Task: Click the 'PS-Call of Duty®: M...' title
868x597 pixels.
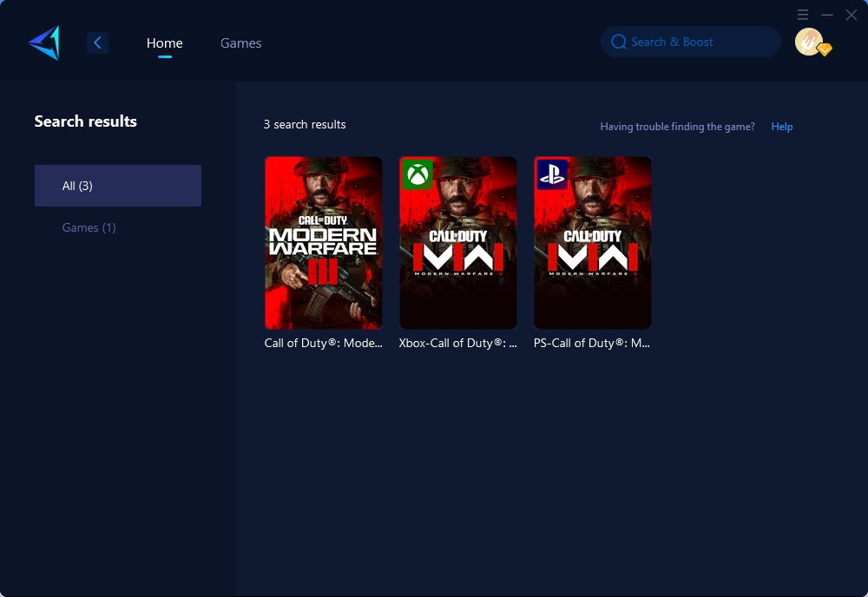Action: tap(592, 343)
